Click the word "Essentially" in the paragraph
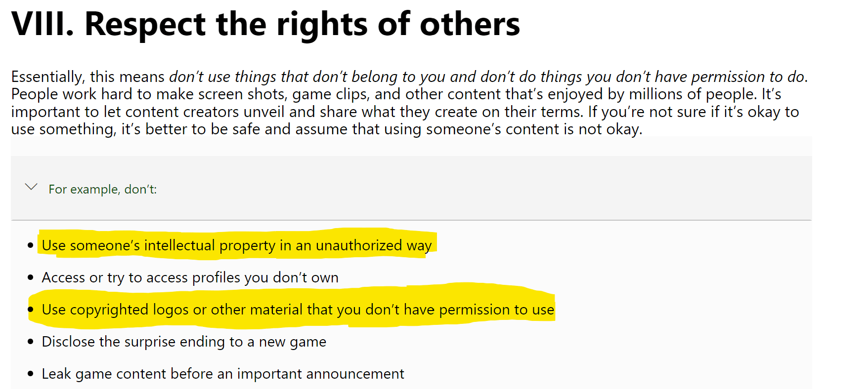 48,77
